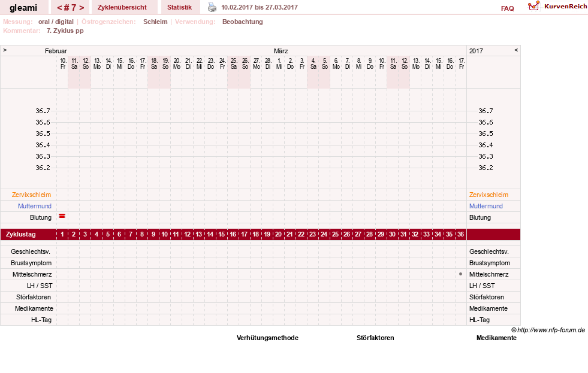Click the left 36.7 temperature label

point(43,111)
